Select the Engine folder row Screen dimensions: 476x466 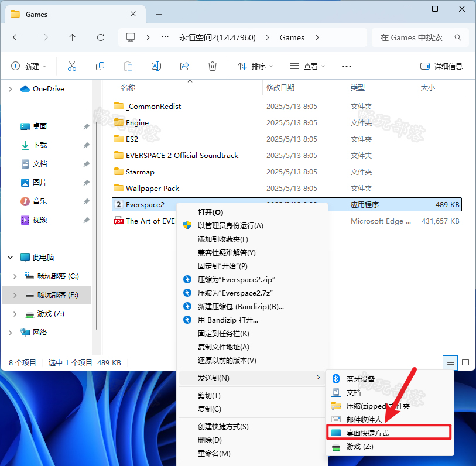tap(287, 123)
